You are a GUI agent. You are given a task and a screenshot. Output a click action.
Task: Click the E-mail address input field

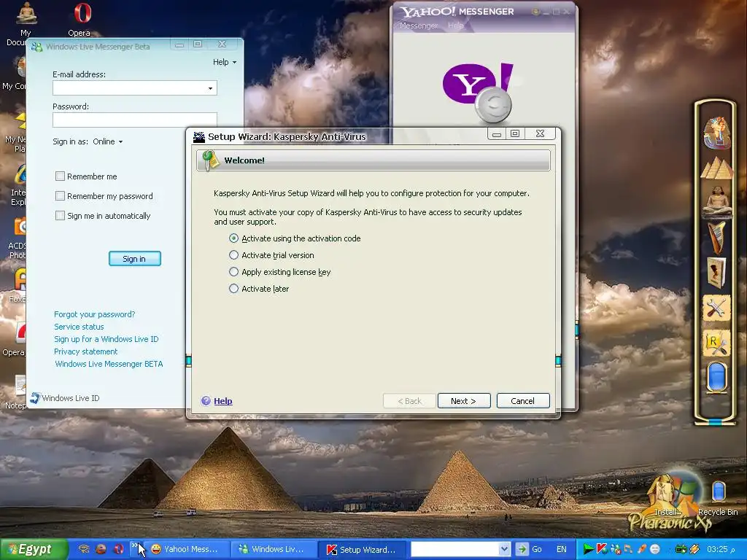coord(134,88)
